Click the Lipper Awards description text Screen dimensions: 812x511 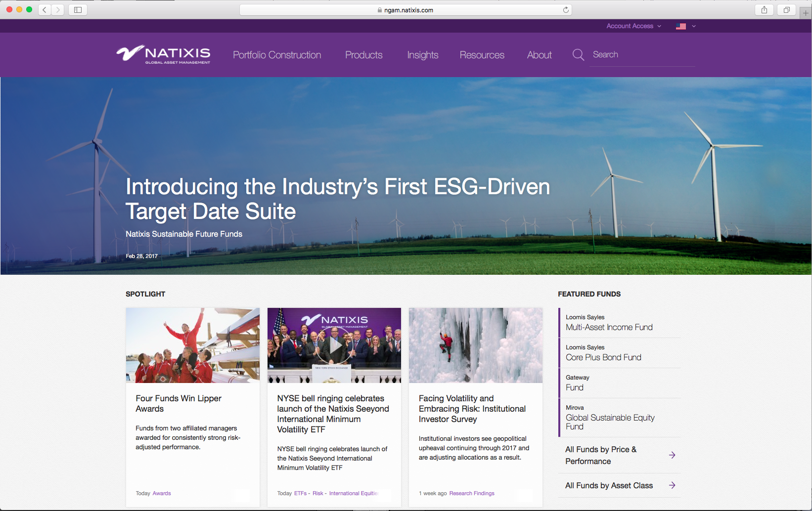(188, 437)
